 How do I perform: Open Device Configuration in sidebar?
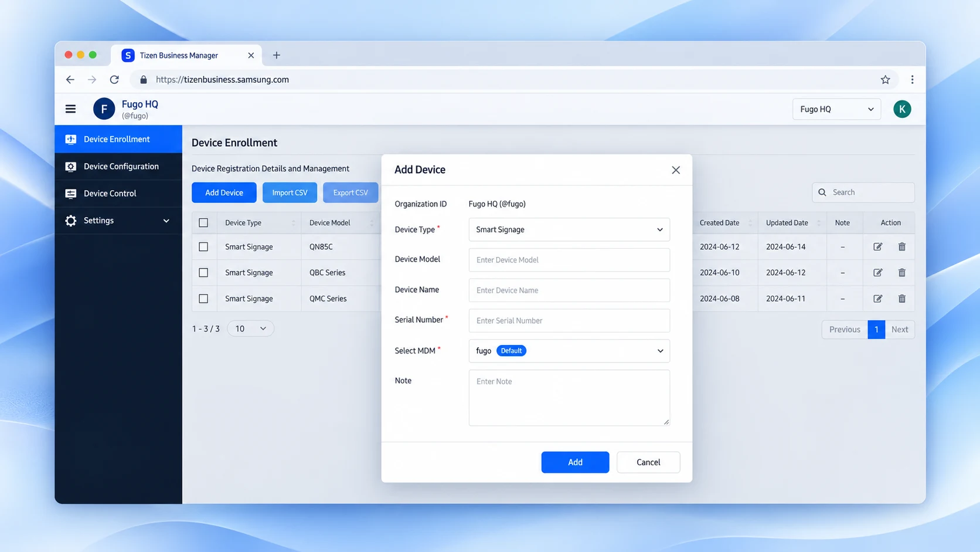tap(118, 167)
